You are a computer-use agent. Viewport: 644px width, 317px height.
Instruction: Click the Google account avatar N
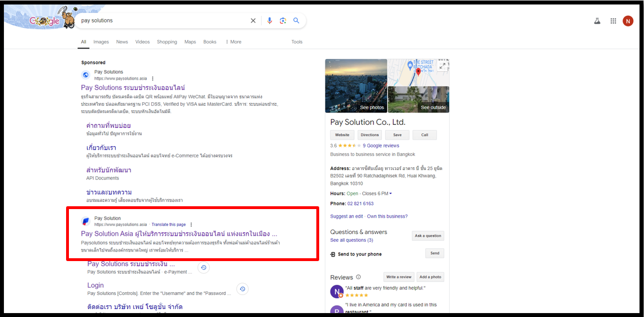pos(628,21)
